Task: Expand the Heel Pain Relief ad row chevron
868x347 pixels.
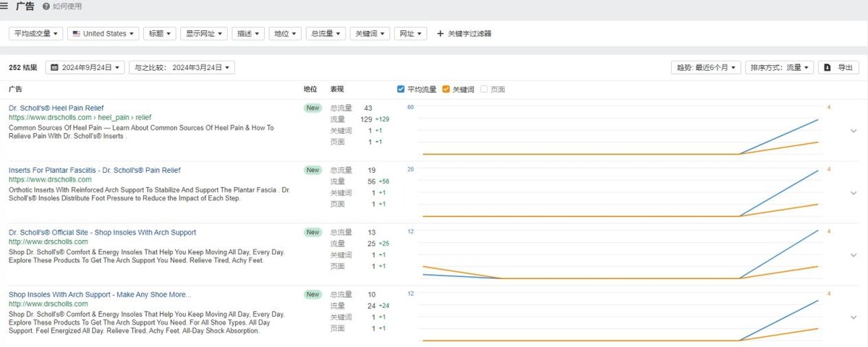Action: pos(854,131)
